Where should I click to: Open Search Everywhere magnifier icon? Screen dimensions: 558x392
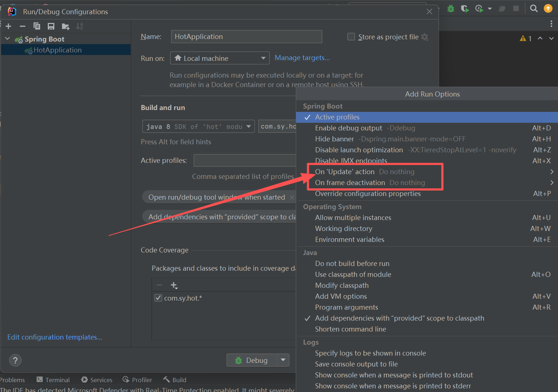click(534, 8)
